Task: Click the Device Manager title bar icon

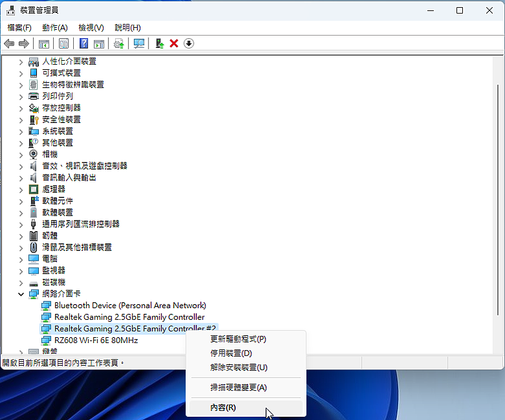Action: 10,10
